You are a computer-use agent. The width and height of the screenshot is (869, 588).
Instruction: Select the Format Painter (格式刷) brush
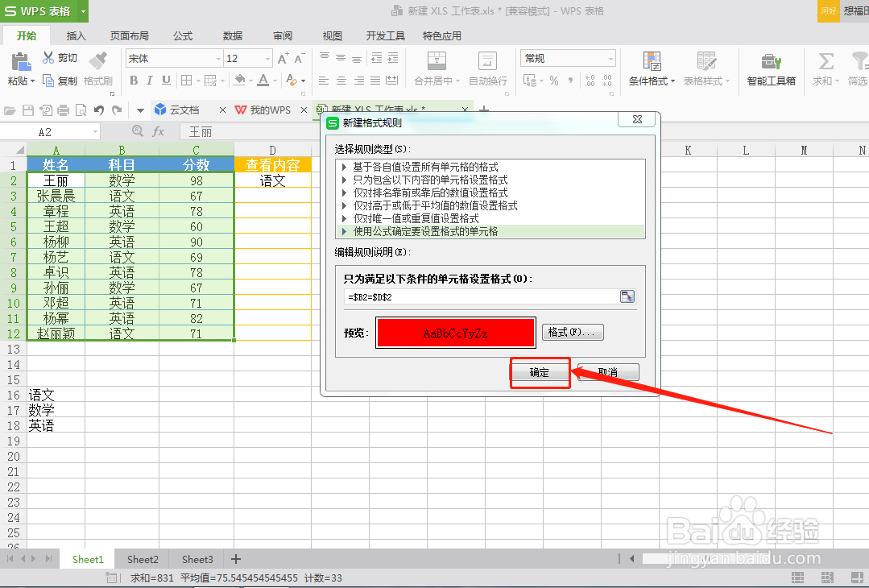click(98, 60)
